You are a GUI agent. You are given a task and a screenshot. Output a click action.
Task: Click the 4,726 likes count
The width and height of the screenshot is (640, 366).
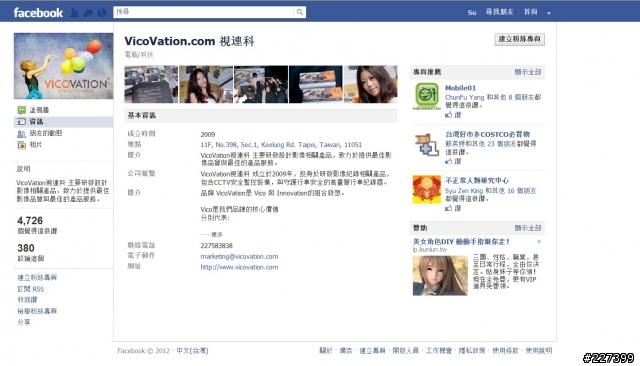(30, 221)
